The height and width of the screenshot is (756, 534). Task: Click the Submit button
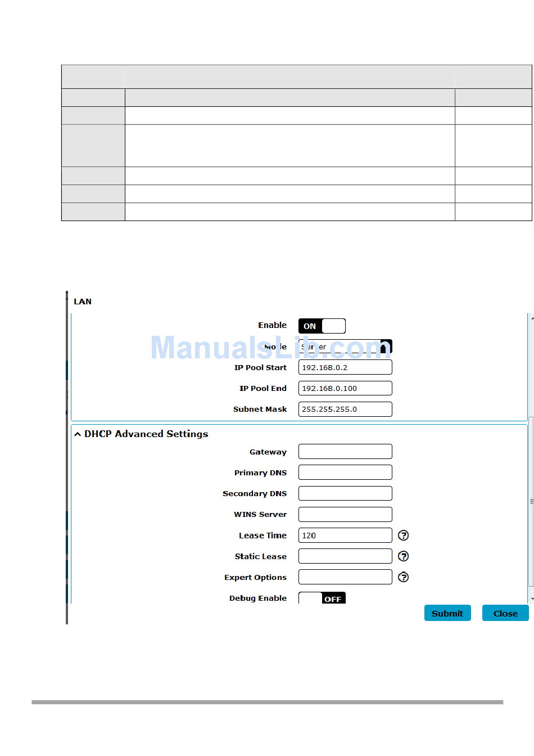click(x=447, y=613)
